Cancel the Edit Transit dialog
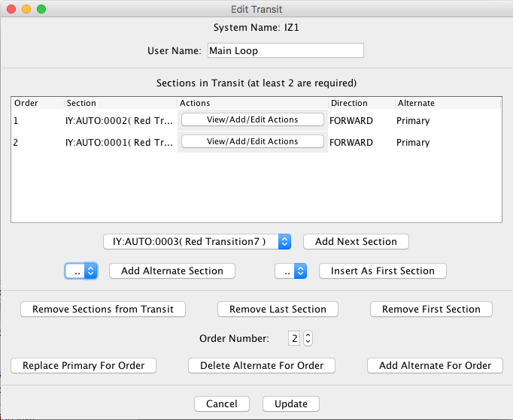Screen dimensions: 513x420 coord(221,403)
